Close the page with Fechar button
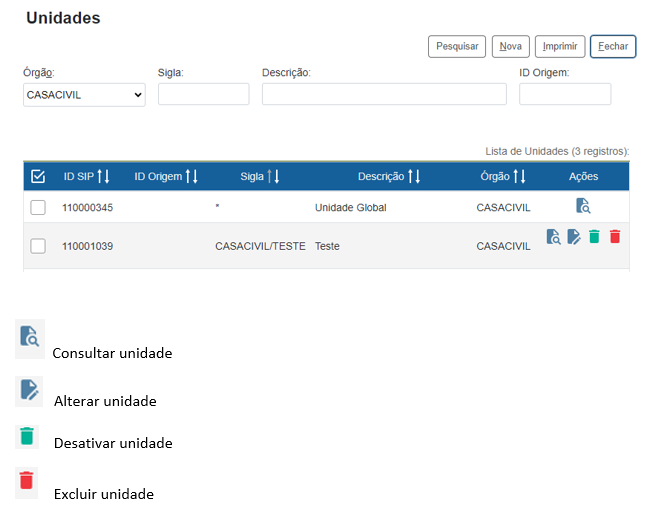The image size is (654, 510). pyautogui.click(x=613, y=47)
